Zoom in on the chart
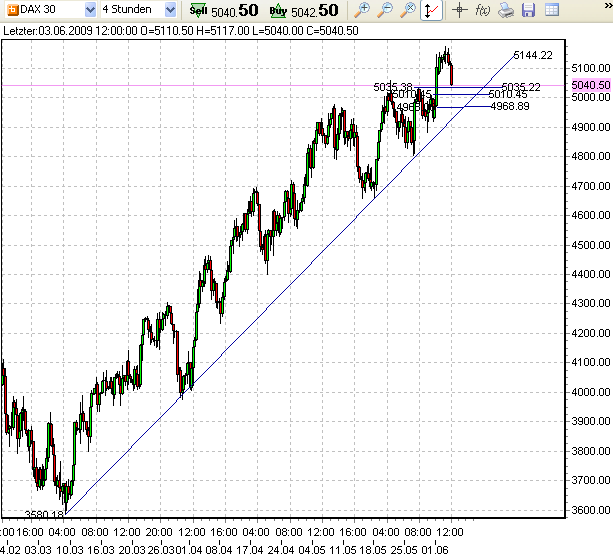Image resolution: width=613 pixels, height=555 pixels. point(362,10)
